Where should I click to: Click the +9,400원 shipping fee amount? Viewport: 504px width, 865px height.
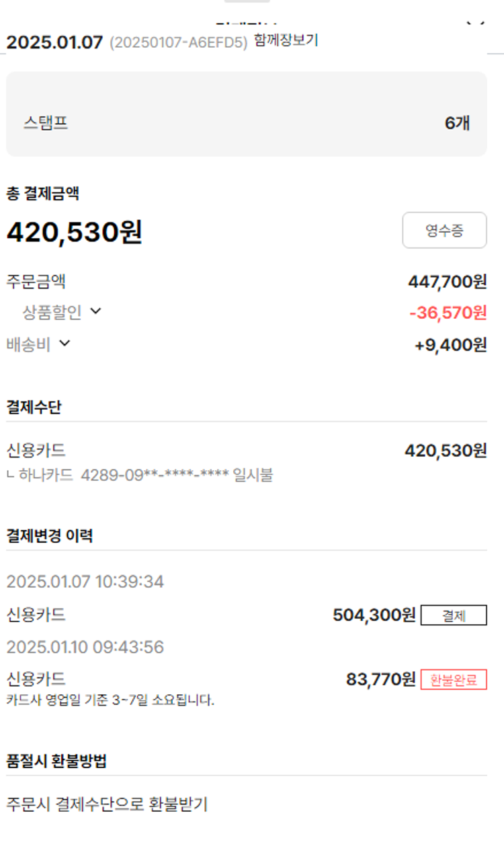tap(450, 345)
